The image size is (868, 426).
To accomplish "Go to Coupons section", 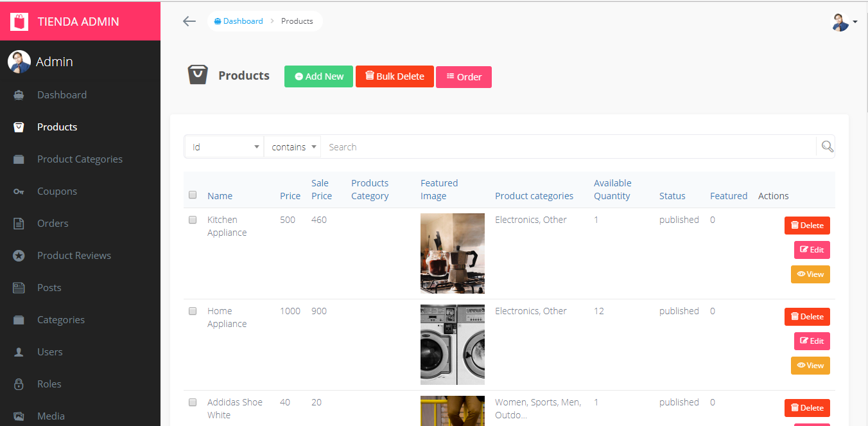I will coord(57,191).
